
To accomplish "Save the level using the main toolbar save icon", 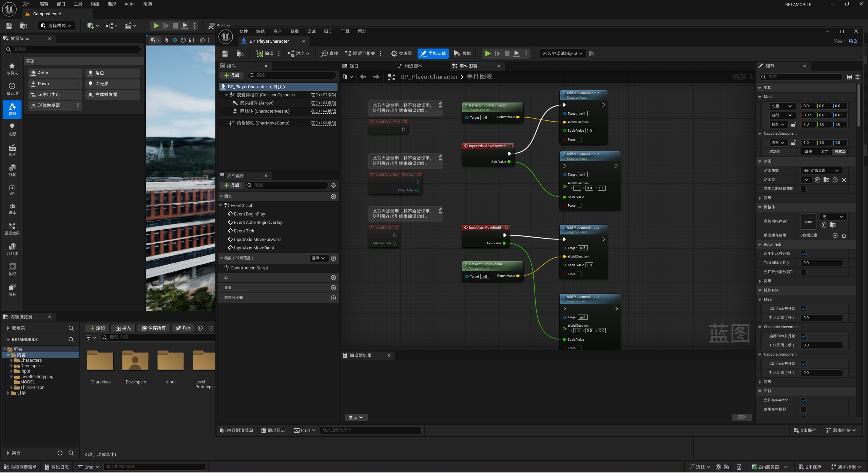I will pyautogui.click(x=9, y=26).
